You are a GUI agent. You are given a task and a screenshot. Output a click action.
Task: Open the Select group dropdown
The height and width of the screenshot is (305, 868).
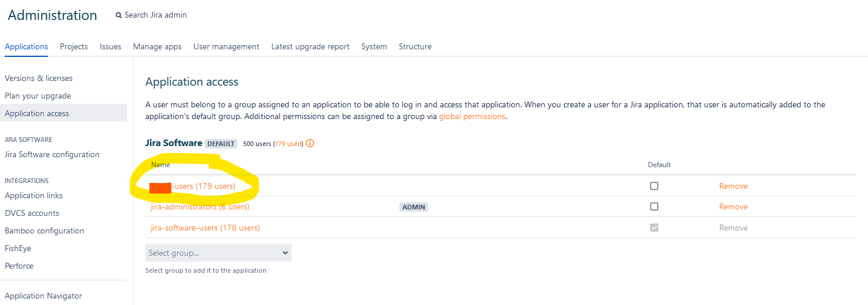(x=218, y=253)
